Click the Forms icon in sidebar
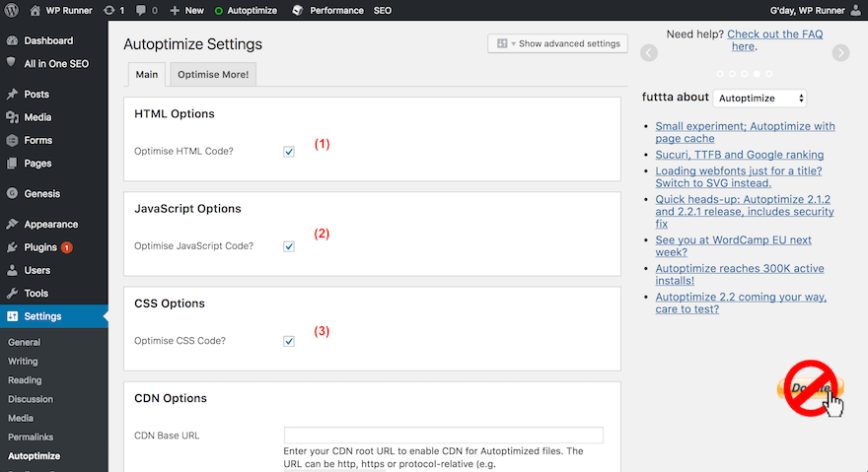868x472 pixels. point(12,140)
